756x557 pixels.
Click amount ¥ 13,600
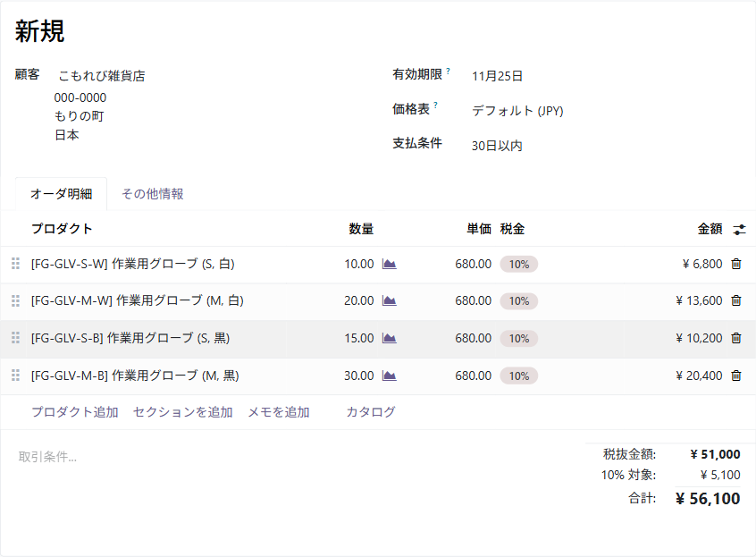click(699, 300)
